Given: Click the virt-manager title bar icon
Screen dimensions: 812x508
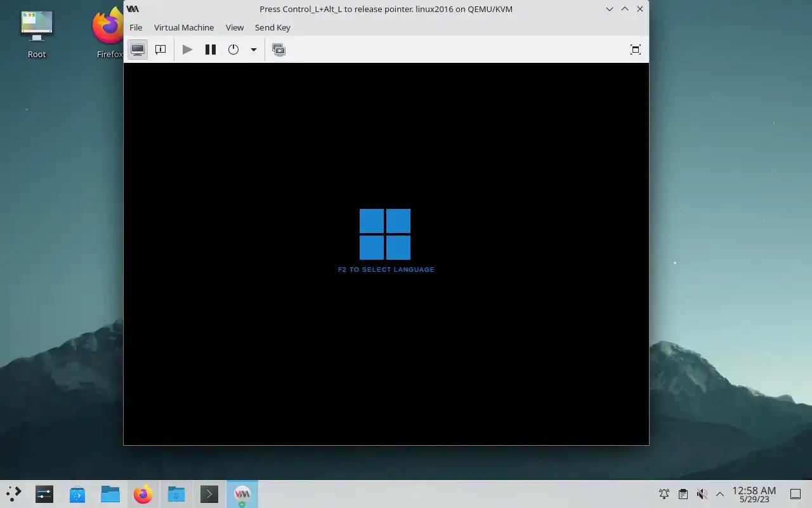Looking at the screenshot, I should coord(133,9).
